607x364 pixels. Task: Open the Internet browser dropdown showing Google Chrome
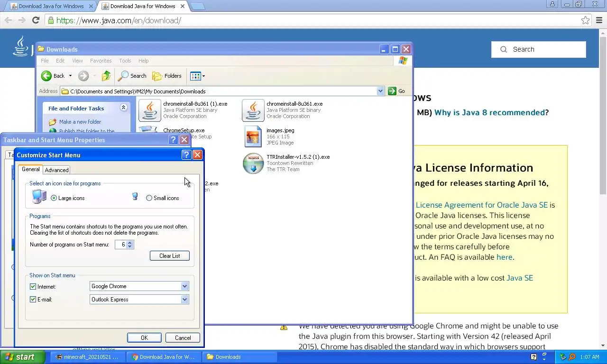pos(185,286)
